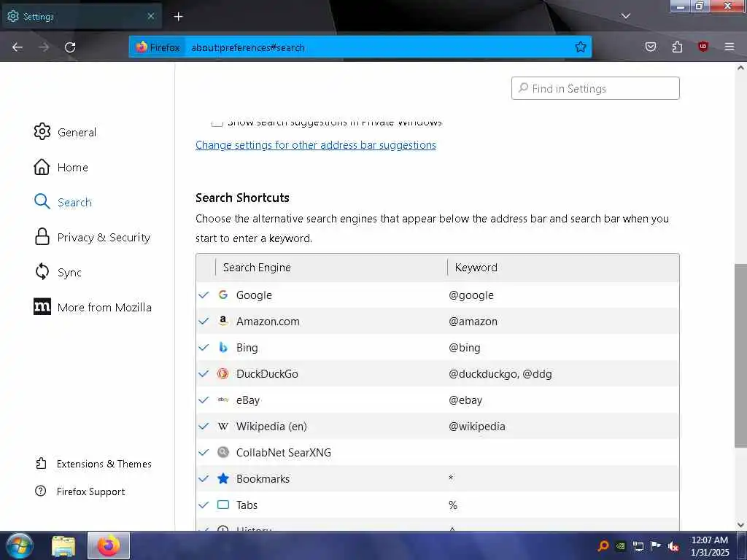
Task: Select the @duckduckgo, @ddg keyword cell
Action: pyautogui.click(x=500, y=374)
